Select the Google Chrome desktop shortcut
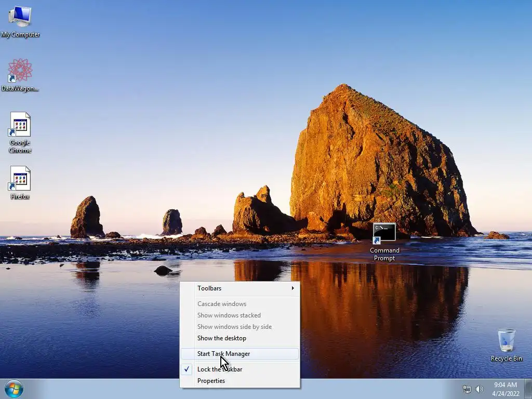 coord(20,132)
